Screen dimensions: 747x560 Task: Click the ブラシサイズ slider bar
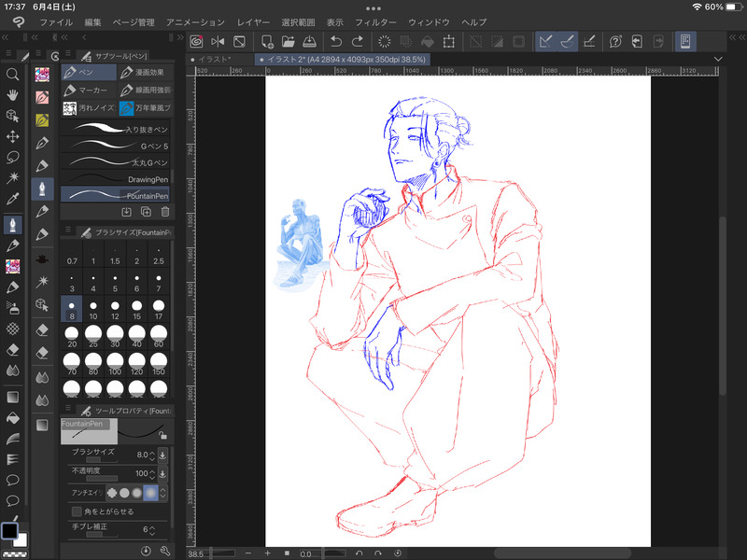(102, 460)
